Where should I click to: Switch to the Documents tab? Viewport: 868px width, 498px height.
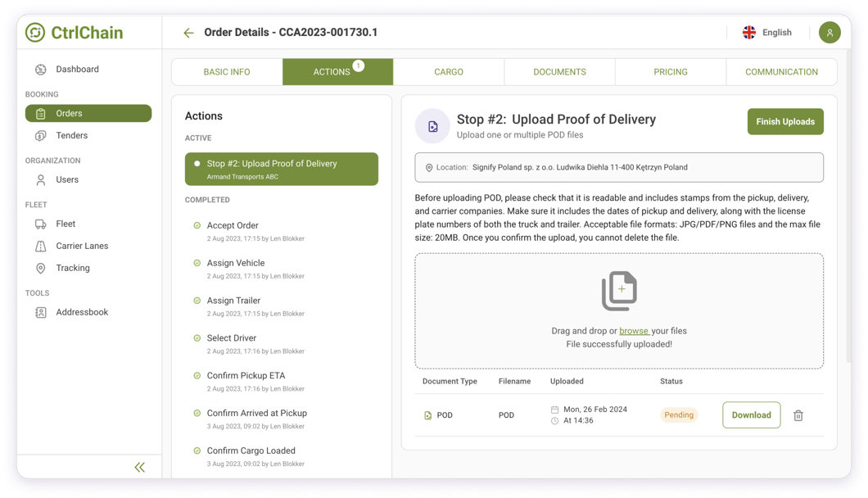coord(559,72)
